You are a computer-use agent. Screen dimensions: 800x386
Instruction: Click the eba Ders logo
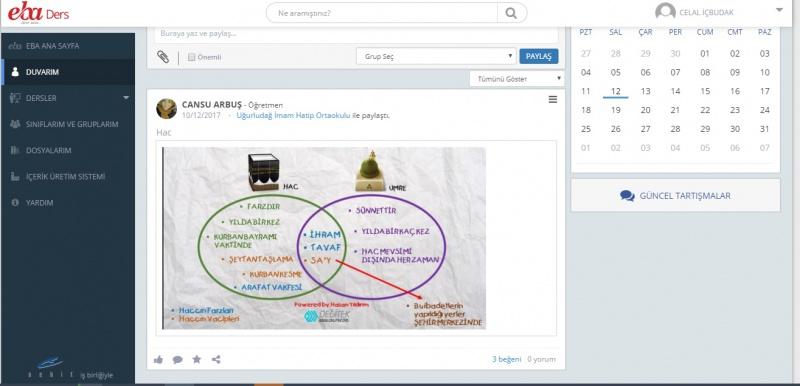coord(39,13)
